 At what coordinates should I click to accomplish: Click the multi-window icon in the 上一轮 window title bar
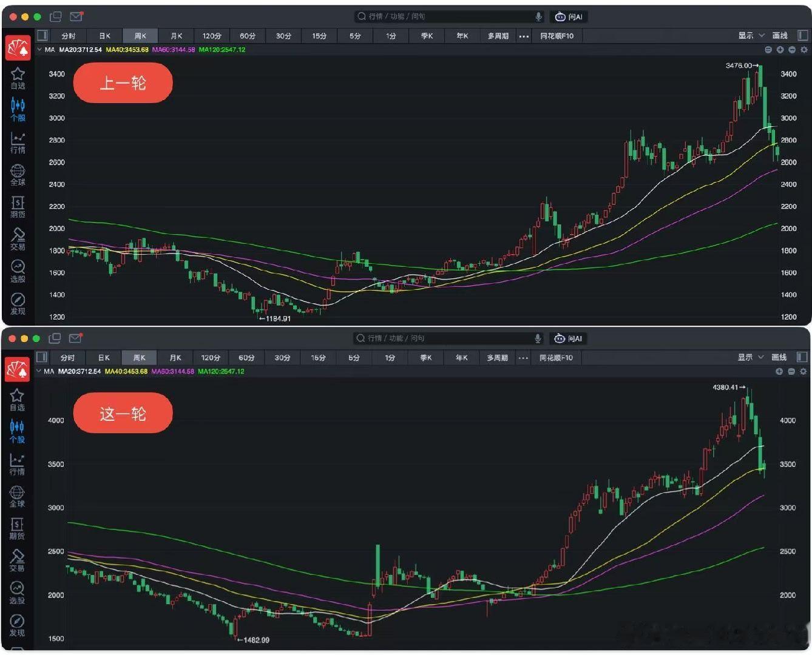pos(55,16)
